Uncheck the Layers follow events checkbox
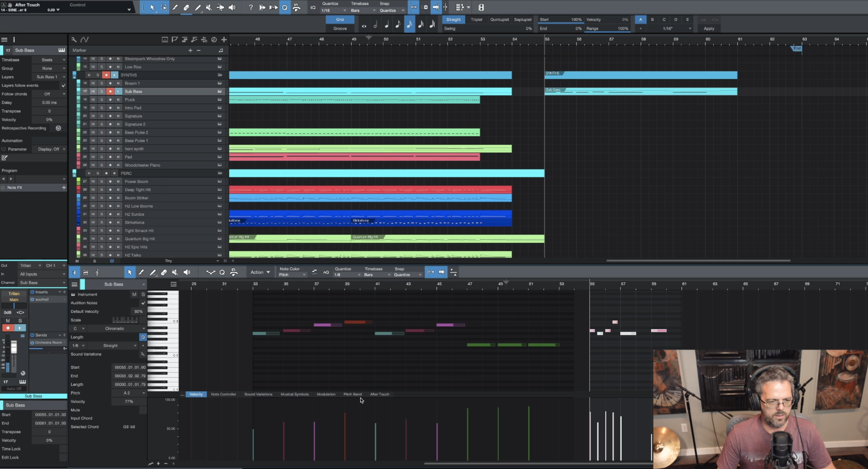The image size is (868, 469). tap(63, 86)
